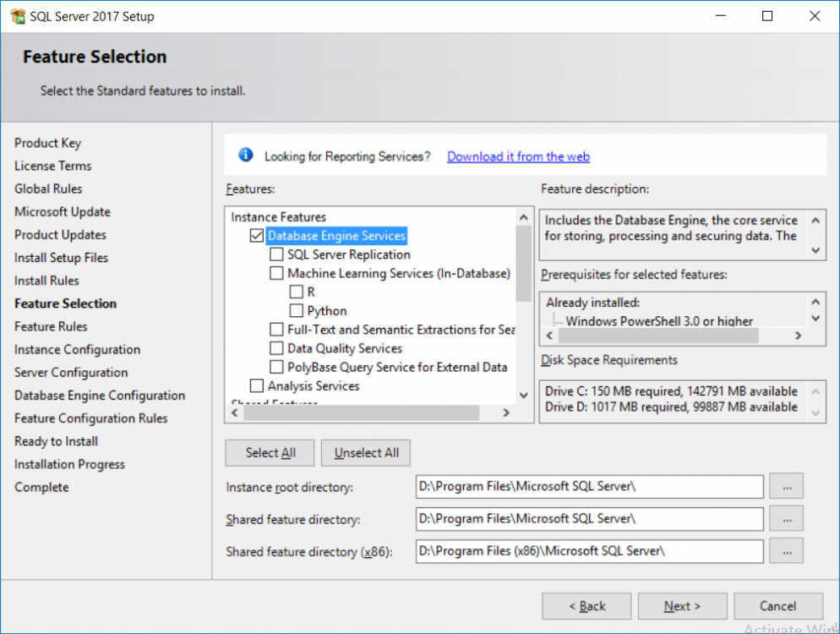Screen dimensions: 840x634
Task: Click the Drive D disk space line
Action: (671, 407)
